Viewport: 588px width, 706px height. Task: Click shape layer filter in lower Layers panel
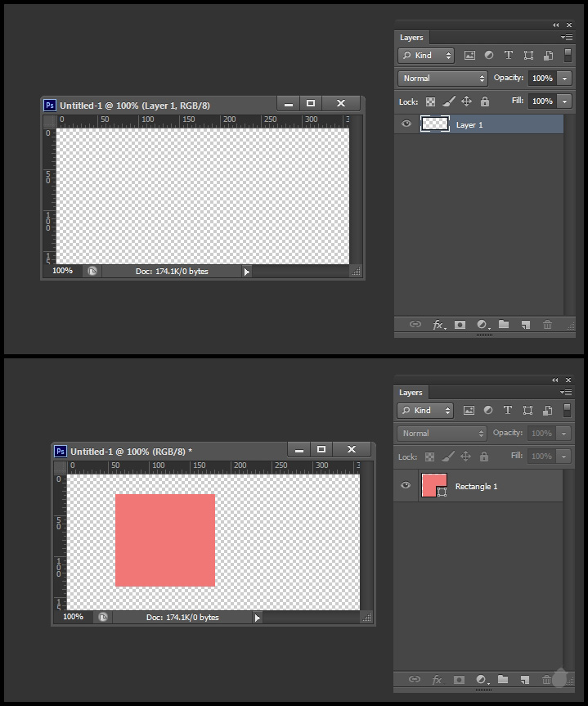[x=528, y=411]
